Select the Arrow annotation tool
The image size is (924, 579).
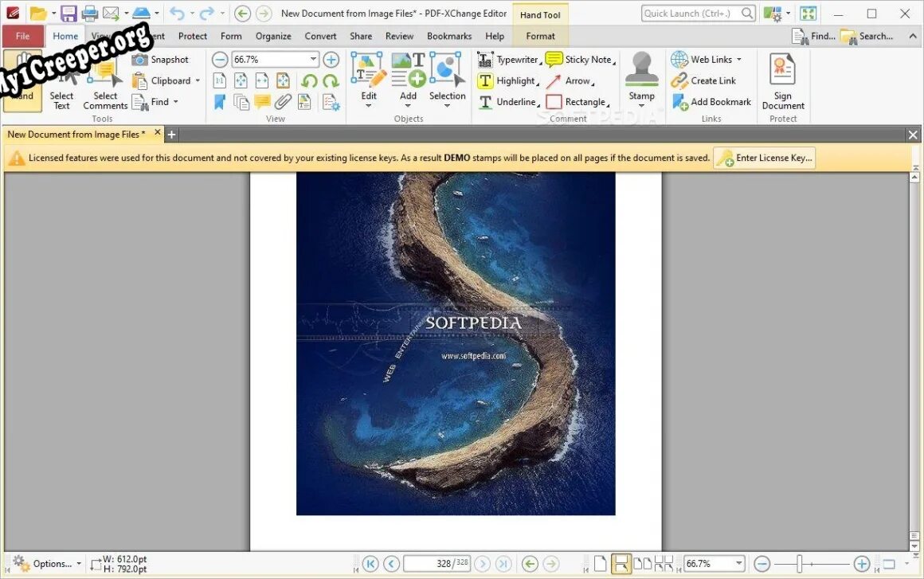pyautogui.click(x=570, y=80)
